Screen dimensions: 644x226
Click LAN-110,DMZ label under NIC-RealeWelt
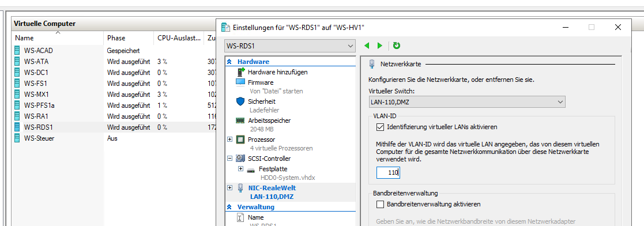click(x=272, y=197)
